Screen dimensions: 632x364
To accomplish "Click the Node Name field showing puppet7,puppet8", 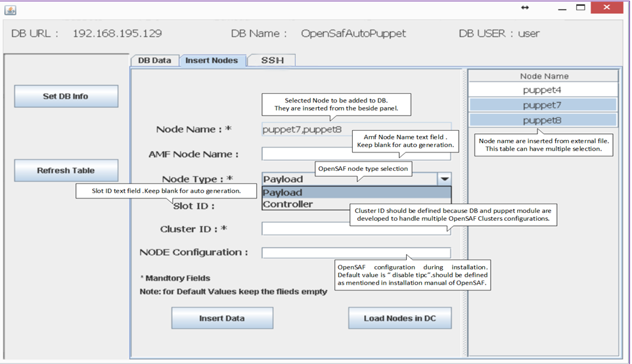I will pos(356,129).
